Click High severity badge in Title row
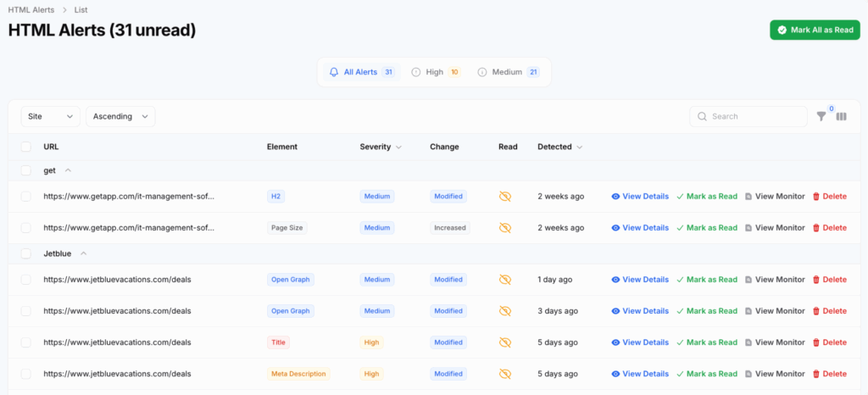The height and width of the screenshot is (395, 868). [372, 342]
